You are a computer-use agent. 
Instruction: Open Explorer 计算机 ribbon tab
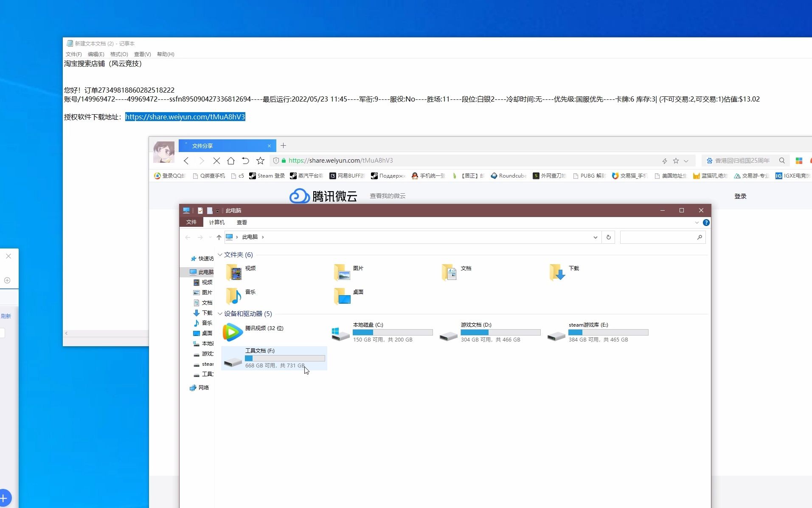[x=217, y=222]
